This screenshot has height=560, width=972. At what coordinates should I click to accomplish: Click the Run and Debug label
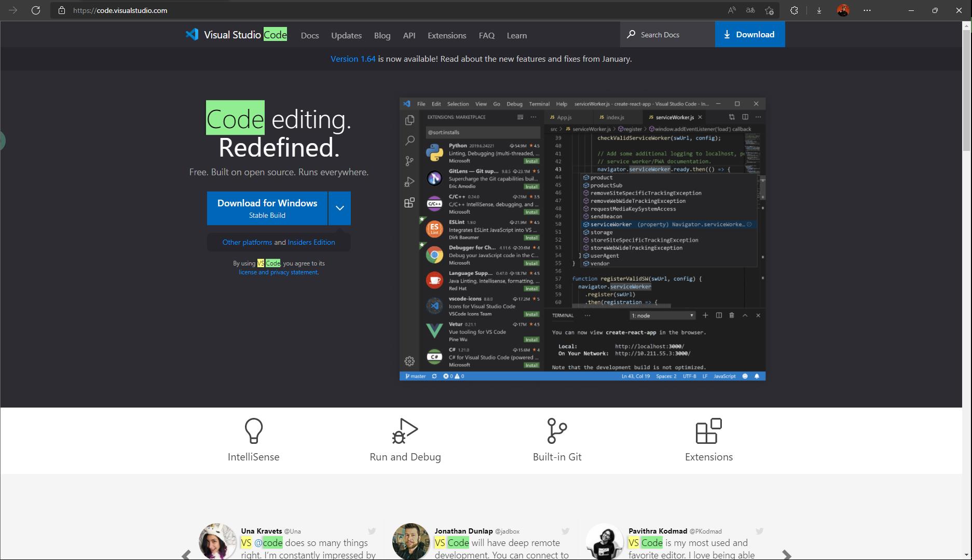coord(405,457)
